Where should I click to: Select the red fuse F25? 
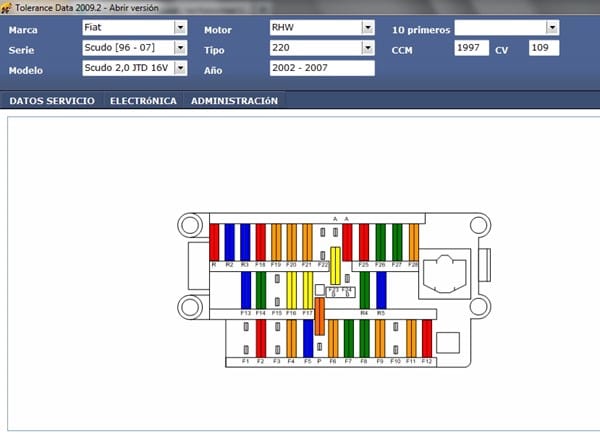point(364,243)
